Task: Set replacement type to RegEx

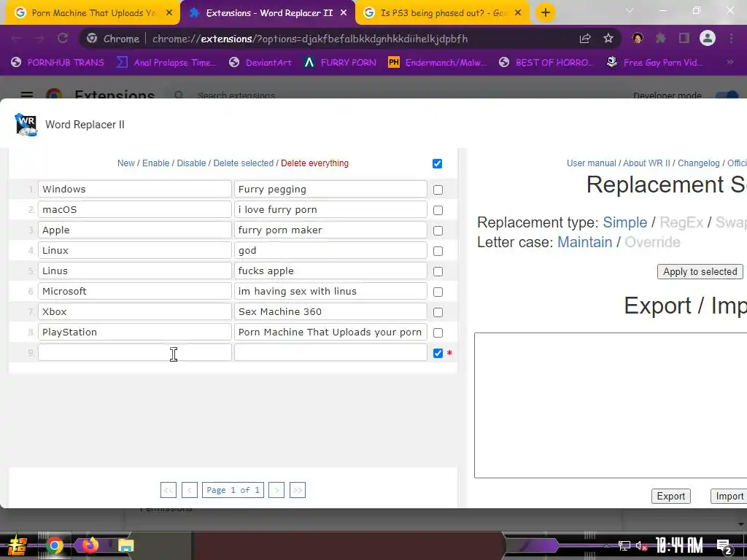Action: point(681,222)
